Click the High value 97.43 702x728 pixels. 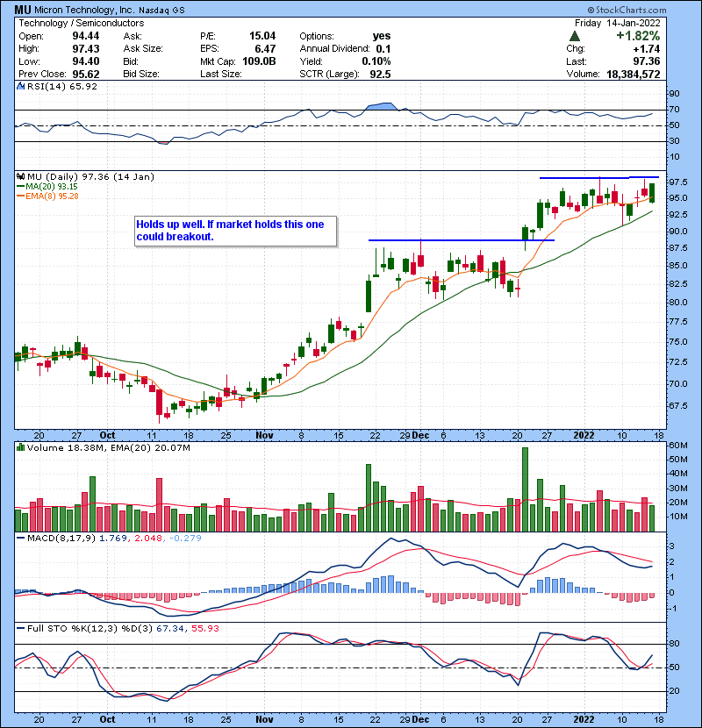tap(86, 49)
